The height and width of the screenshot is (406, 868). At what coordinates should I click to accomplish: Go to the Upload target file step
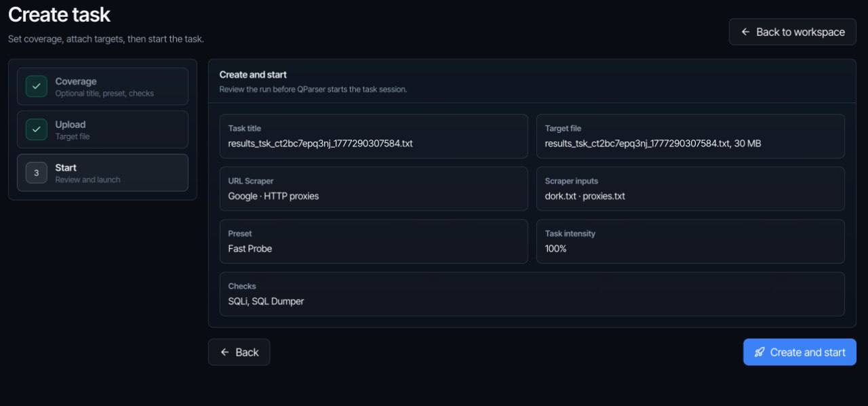coord(102,129)
